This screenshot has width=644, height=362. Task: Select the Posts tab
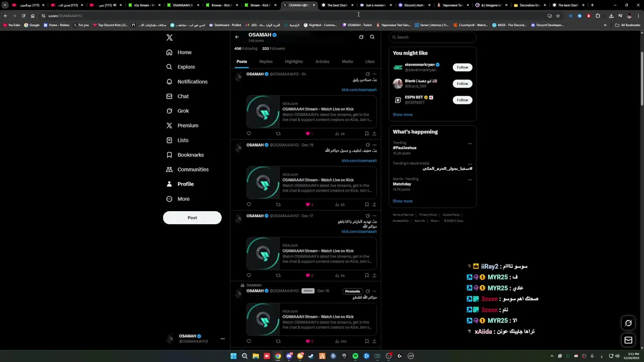click(242, 61)
